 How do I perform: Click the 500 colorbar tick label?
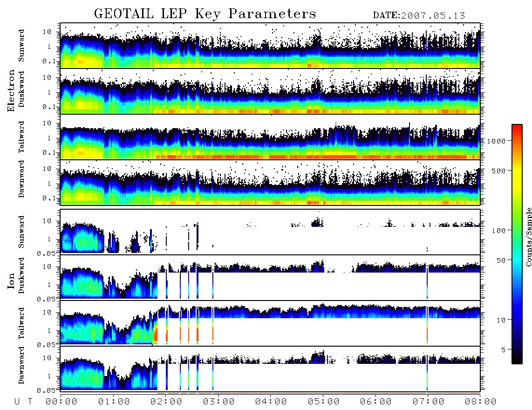click(x=498, y=171)
